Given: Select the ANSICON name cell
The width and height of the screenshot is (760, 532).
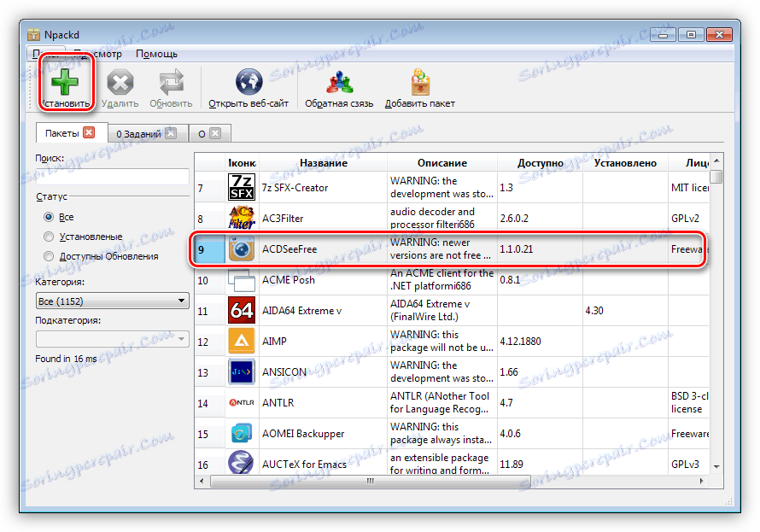Looking at the screenshot, I should 323,371.
